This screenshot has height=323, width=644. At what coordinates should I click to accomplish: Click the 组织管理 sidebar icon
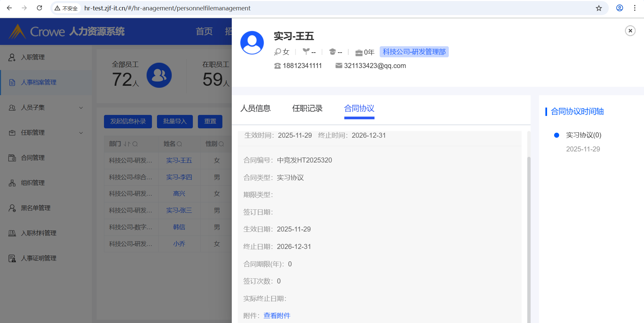point(12,183)
